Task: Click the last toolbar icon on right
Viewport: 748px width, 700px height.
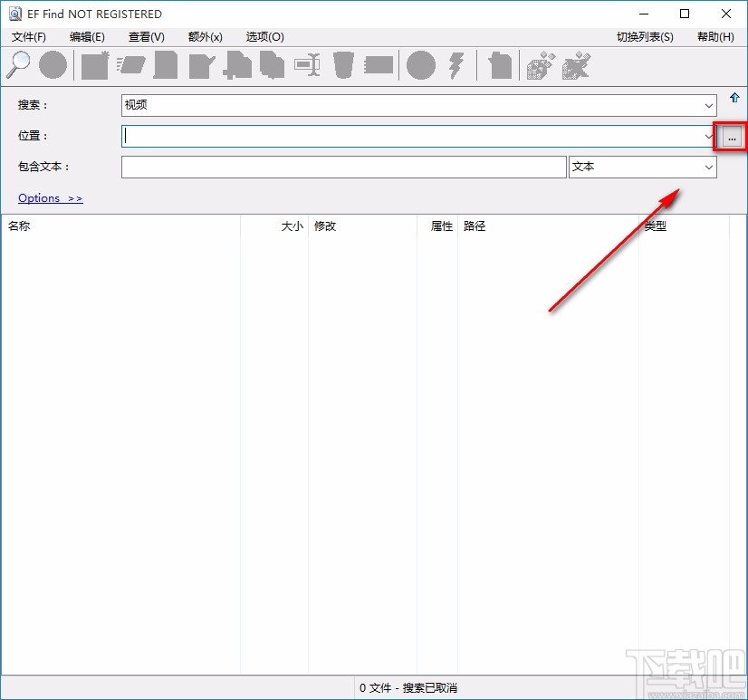Action: (576, 65)
